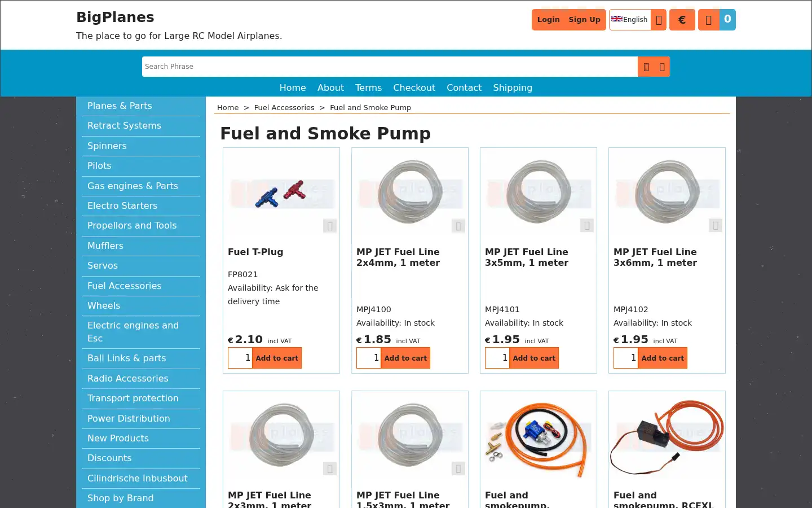Open Shop by Brand in the sidebar
The image size is (812, 508).
tap(141, 498)
